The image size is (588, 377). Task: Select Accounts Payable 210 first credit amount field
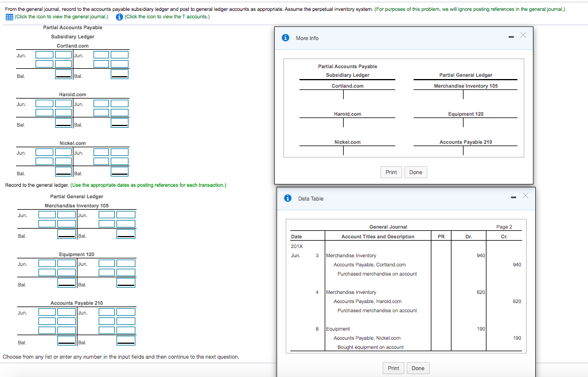point(126,312)
